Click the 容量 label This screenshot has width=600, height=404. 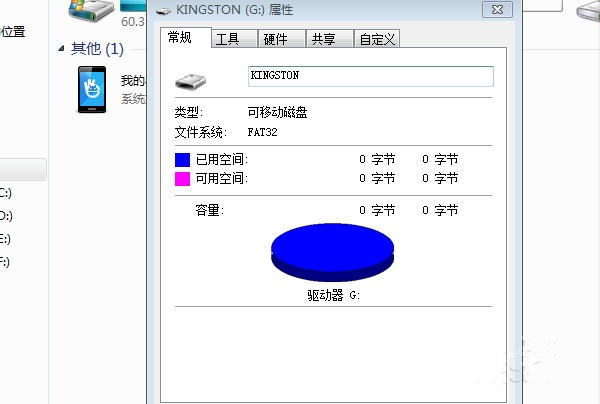point(209,210)
